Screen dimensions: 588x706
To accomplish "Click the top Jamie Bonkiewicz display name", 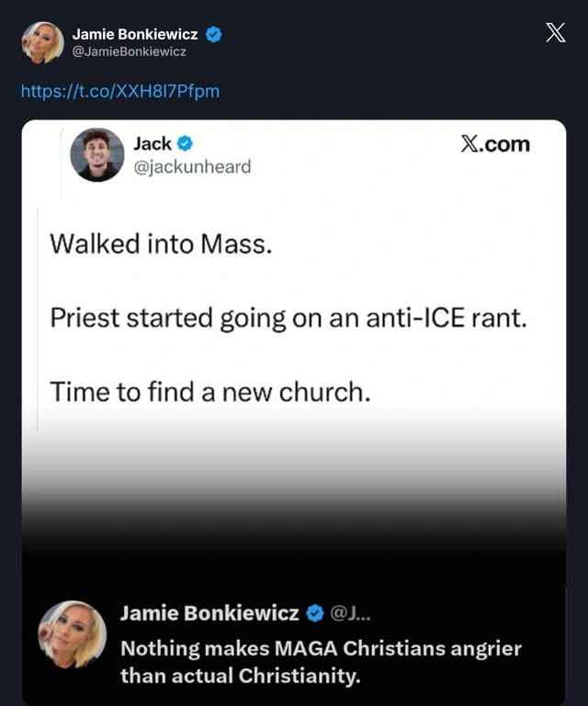I will coord(135,34).
